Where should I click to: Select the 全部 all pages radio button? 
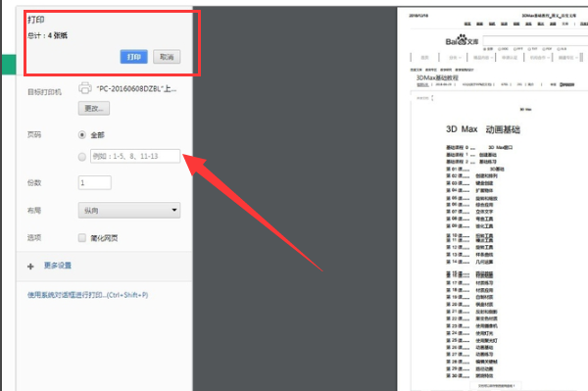tap(82, 134)
